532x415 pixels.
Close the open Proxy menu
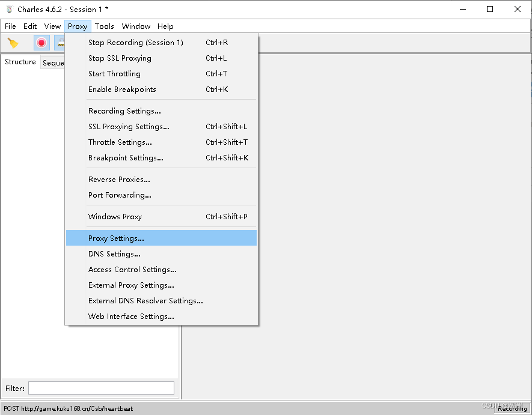pyautogui.click(x=78, y=26)
